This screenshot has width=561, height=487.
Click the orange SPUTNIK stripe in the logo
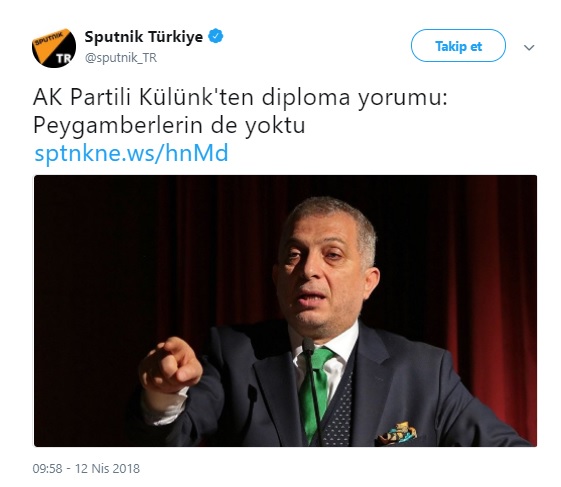48,40
